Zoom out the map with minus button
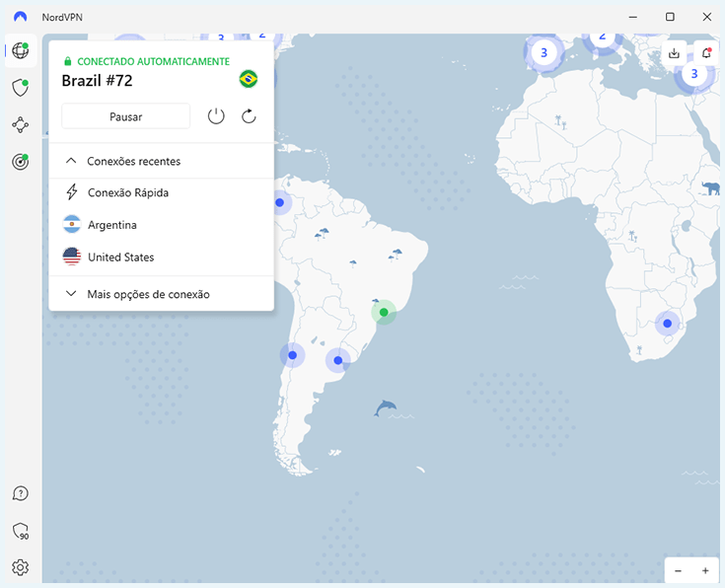 pyautogui.click(x=678, y=571)
